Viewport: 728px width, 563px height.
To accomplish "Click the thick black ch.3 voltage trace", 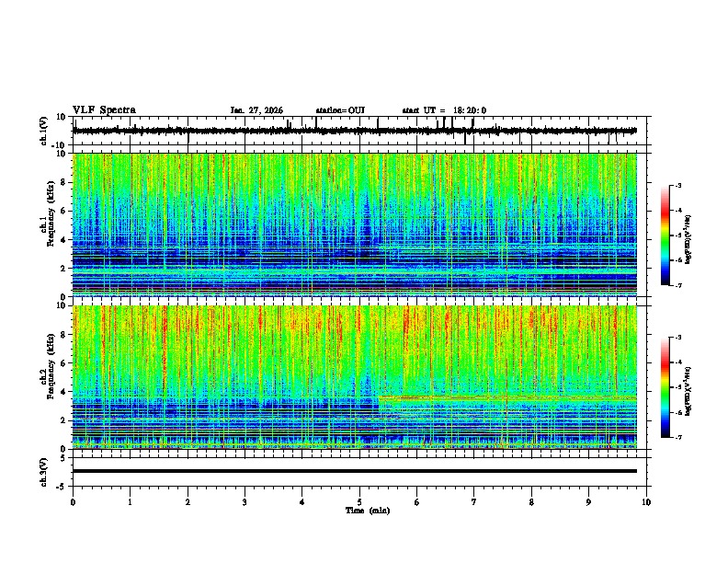I will [354, 471].
